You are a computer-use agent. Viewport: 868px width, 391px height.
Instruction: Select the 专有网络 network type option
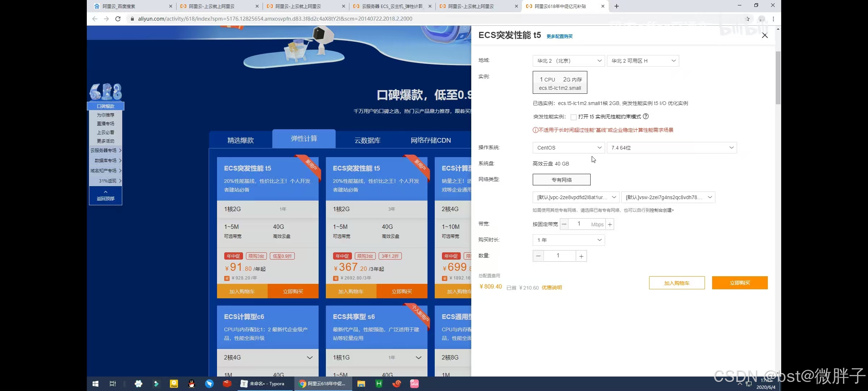561,179
